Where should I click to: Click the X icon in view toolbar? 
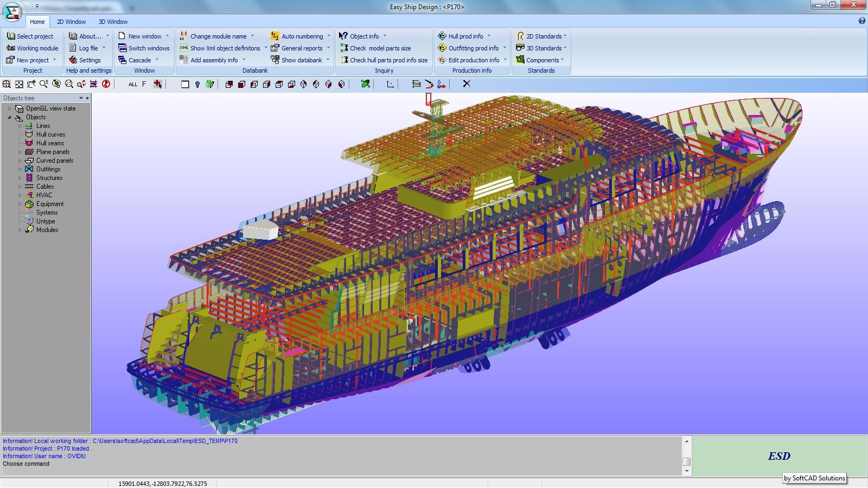click(467, 84)
